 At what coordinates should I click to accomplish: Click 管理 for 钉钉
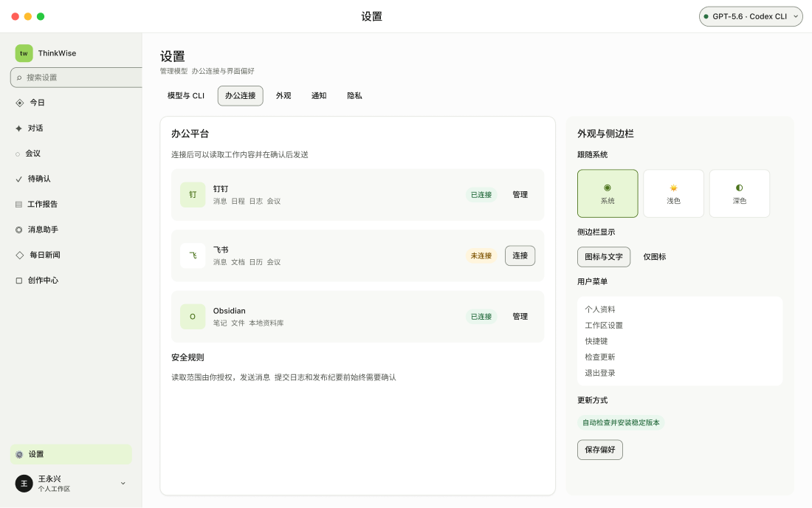pyautogui.click(x=520, y=195)
